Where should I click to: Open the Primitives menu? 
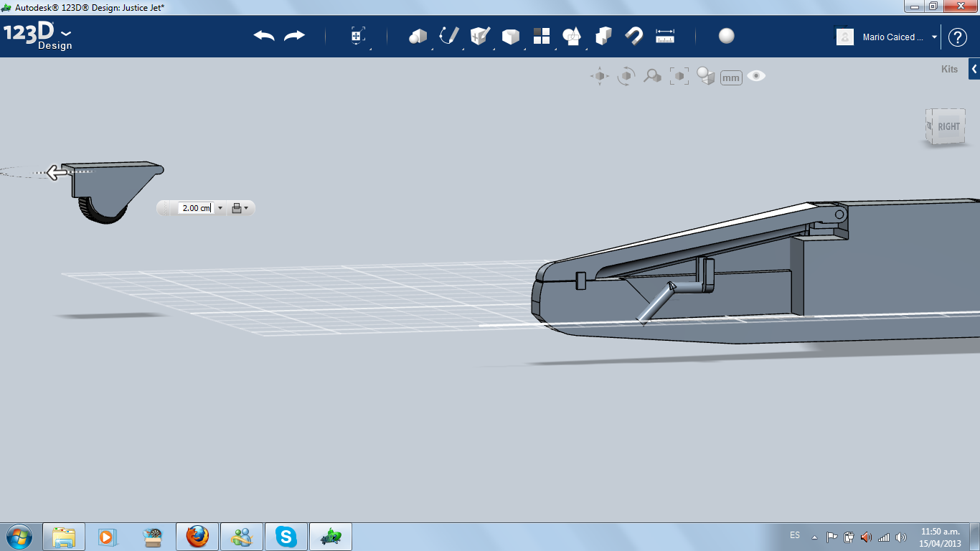(x=418, y=36)
